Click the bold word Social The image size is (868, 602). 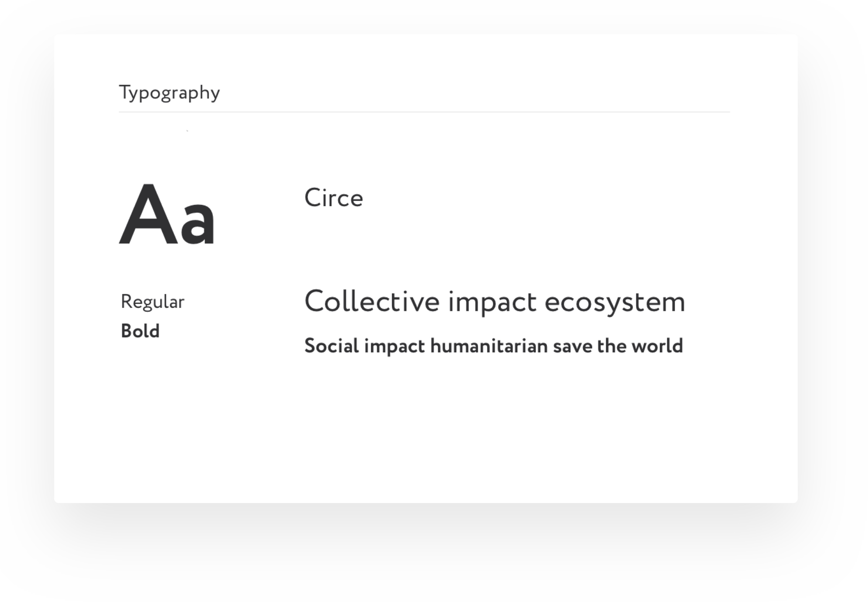point(332,346)
